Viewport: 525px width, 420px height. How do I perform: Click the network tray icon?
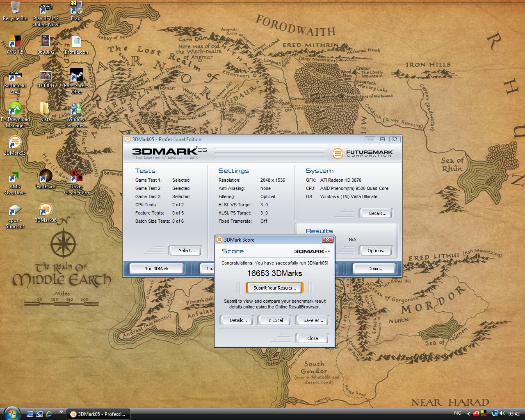[495, 413]
